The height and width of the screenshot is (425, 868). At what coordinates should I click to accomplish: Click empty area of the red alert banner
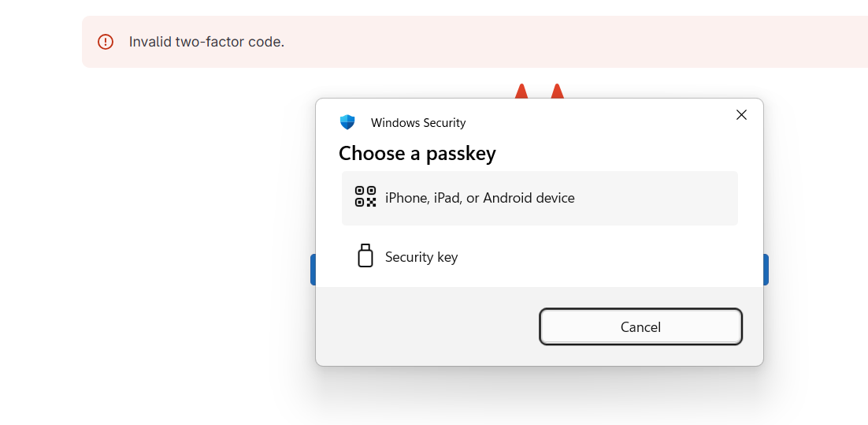pyautogui.click(x=551, y=42)
